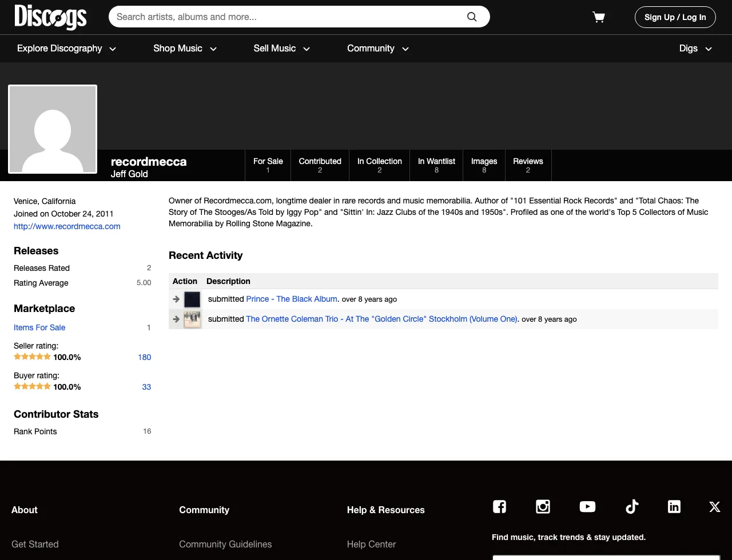Click footer About heading
Screen dimensions: 732x560
pos(25,510)
